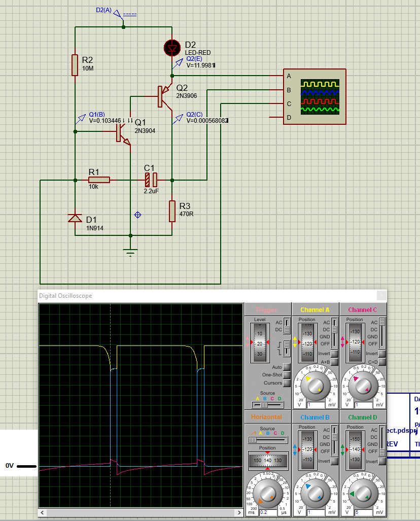Click the ground terminal symbol
This screenshot has height=521, width=420.
[x=130, y=252]
